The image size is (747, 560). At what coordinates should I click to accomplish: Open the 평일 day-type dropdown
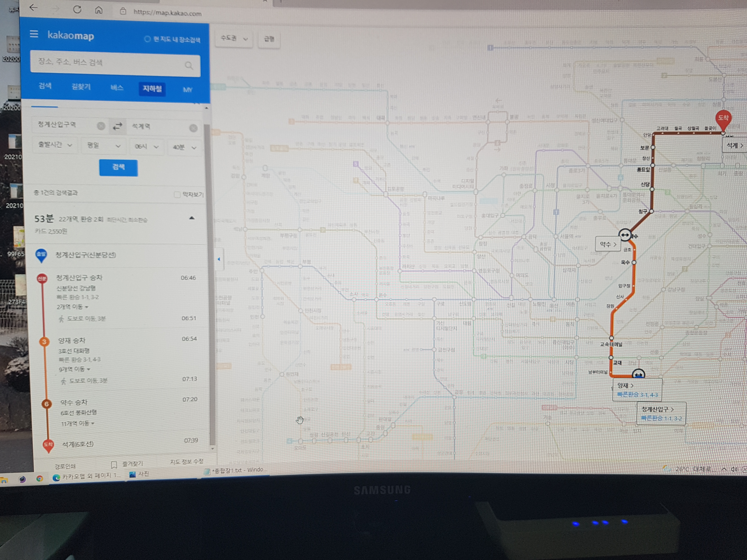point(103,146)
